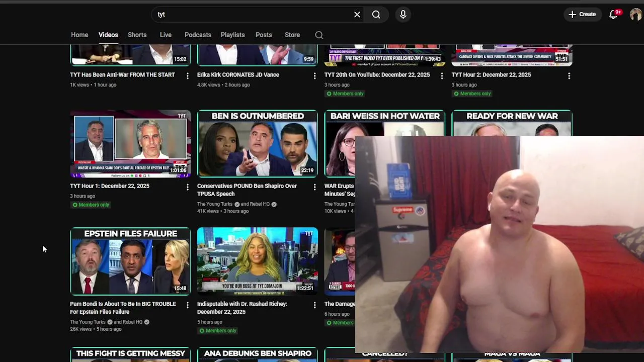Viewport: 644px width, 362px height.
Task: Play the ANA DEBUNKS BEN SHAPIRO thumbnail
Action: point(258,354)
